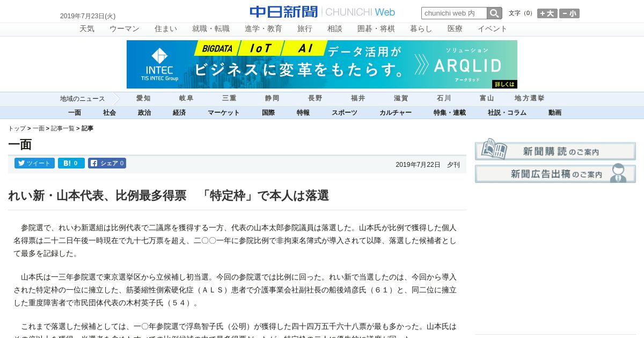Go to 一面 section in navigation bar
The height and width of the screenshot is (338, 644).
pyautogui.click(x=75, y=113)
